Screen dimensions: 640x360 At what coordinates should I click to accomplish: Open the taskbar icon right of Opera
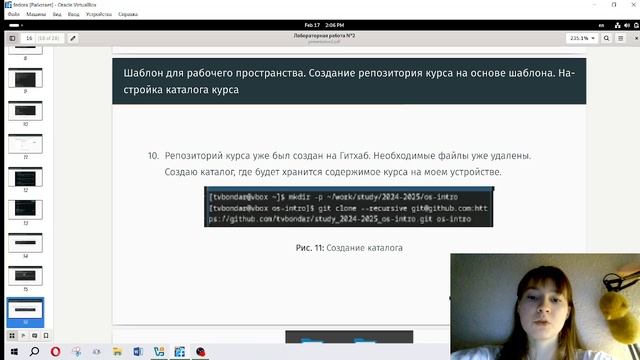76,351
